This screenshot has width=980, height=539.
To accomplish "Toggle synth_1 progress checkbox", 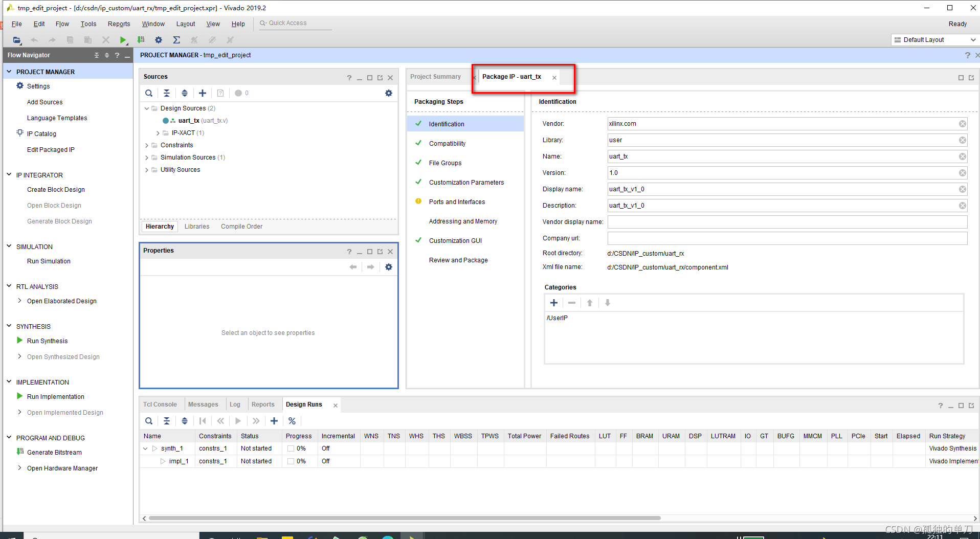I will 291,448.
